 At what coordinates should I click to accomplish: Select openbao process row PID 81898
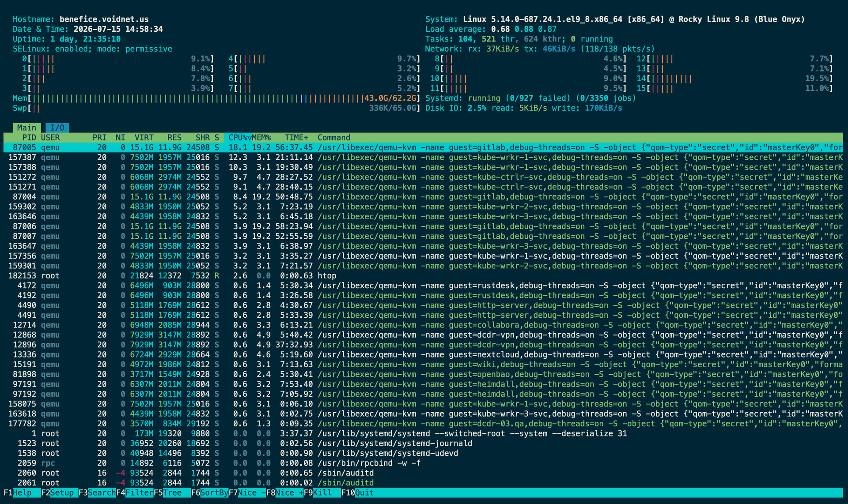point(423,374)
